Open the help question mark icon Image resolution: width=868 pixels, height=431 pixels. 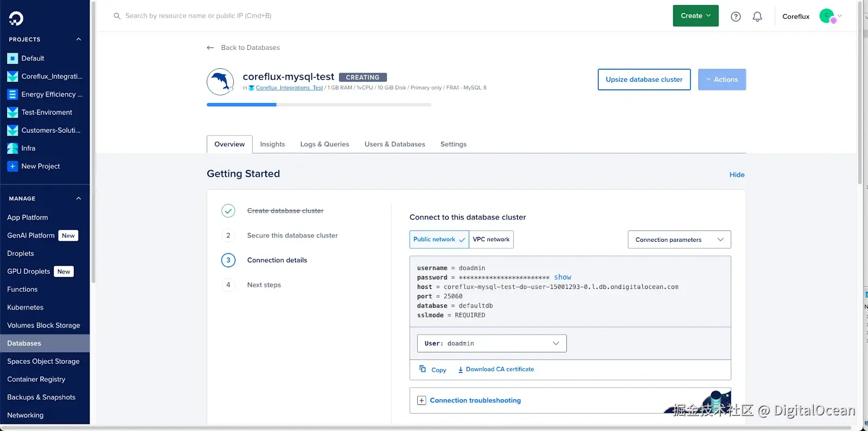coord(736,17)
